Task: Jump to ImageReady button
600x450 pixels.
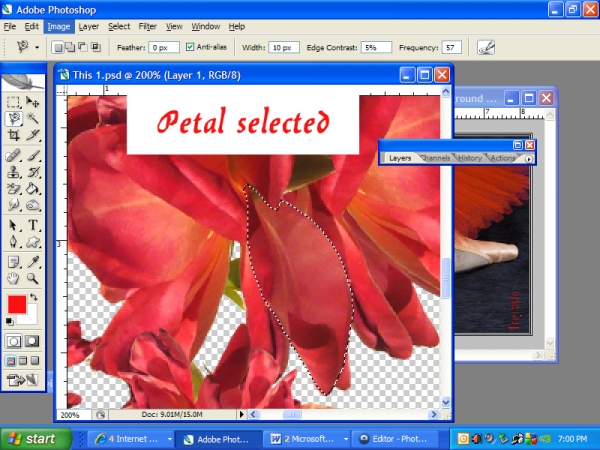Action: [23, 380]
